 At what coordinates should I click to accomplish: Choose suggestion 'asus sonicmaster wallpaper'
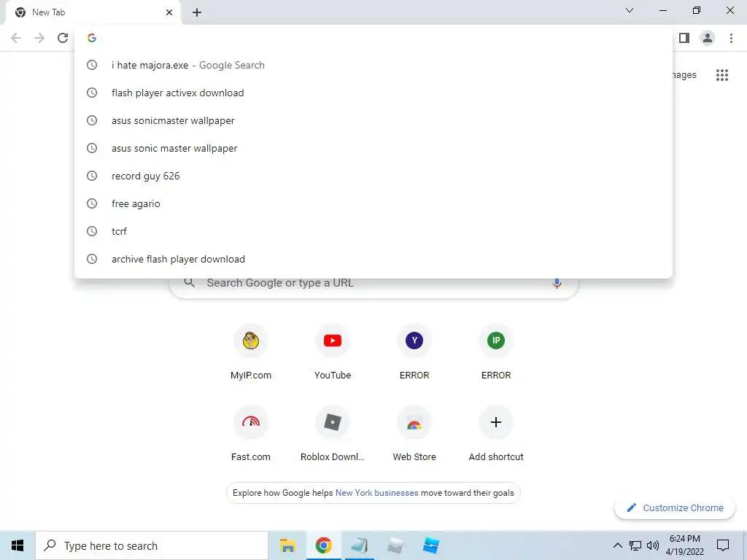[x=373, y=120]
